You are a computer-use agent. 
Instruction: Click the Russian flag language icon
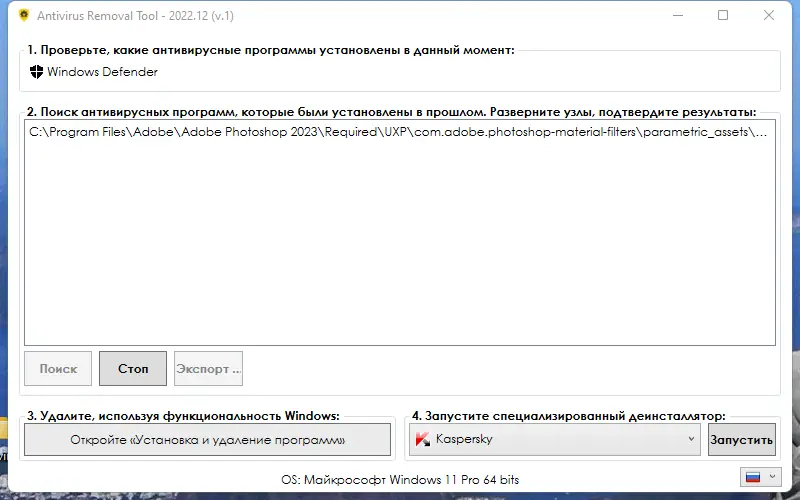point(753,478)
